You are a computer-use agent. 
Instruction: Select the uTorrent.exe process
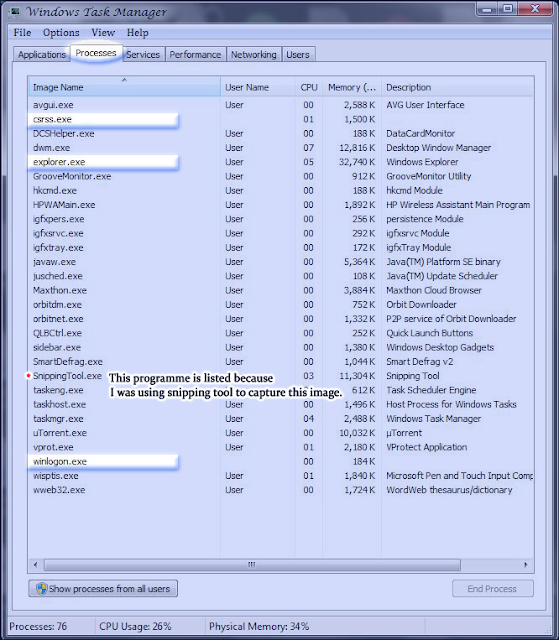pyautogui.click(x=281, y=433)
